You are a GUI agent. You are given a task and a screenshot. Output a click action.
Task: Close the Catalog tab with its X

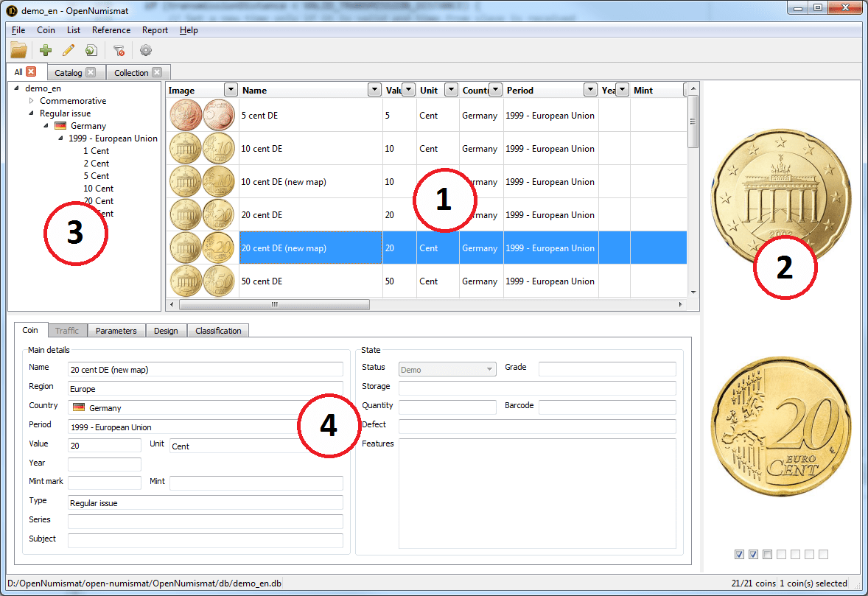tap(91, 72)
